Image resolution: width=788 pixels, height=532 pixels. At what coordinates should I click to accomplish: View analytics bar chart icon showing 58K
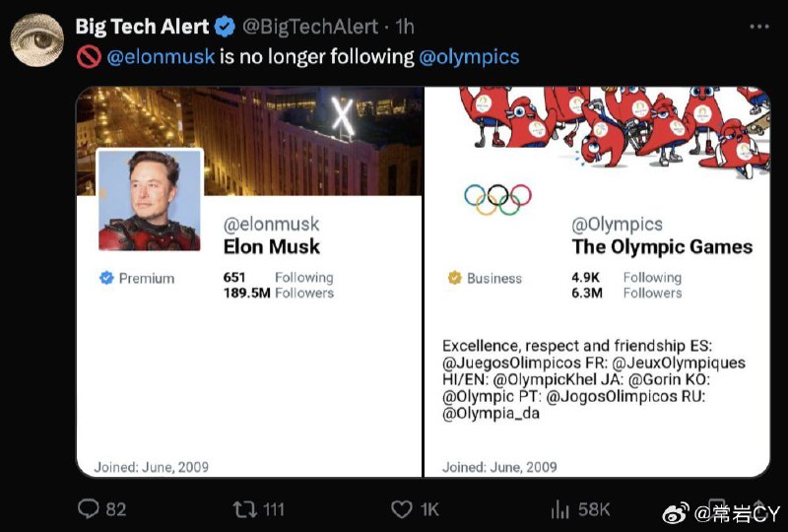click(x=559, y=509)
